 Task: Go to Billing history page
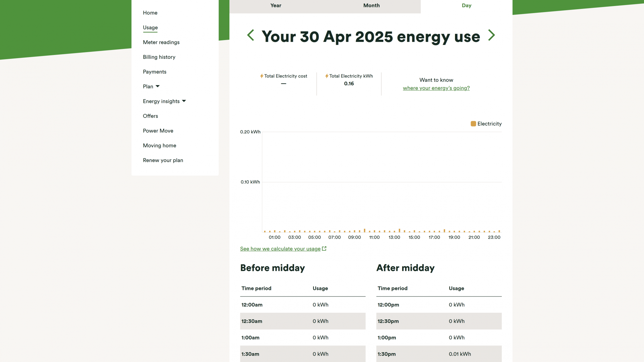[x=159, y=57]
